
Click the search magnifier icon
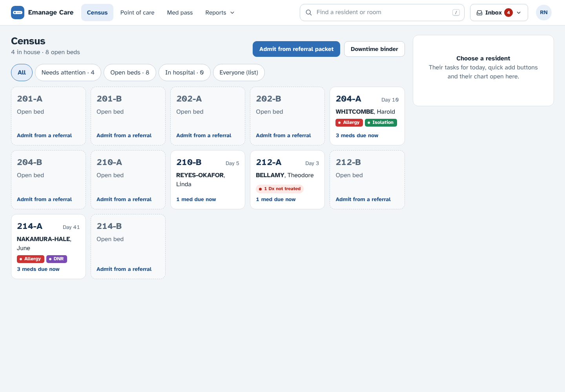pyautogui.click(x=309, y=13)
